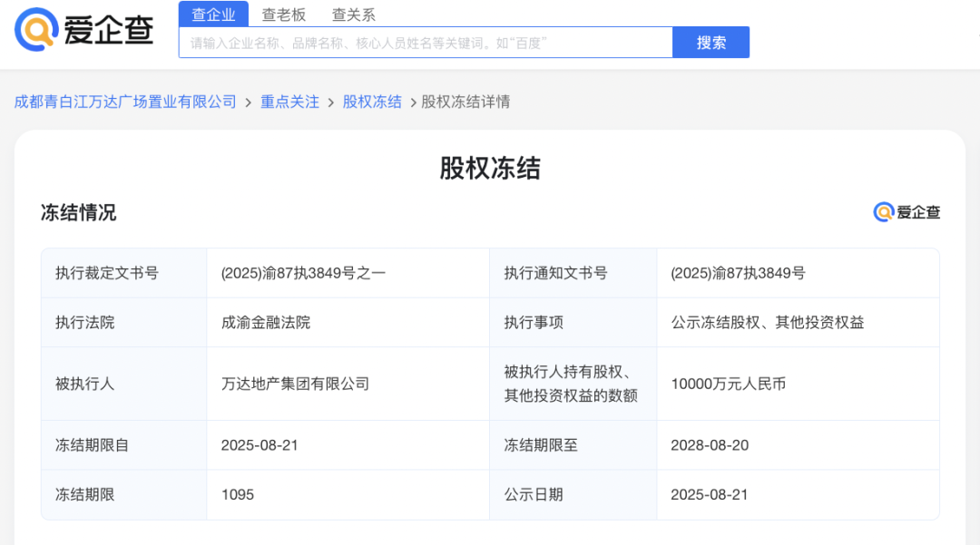Click the 冻结情况 section title
Viewport: 980px width, 545px height.
pos(79,213)
